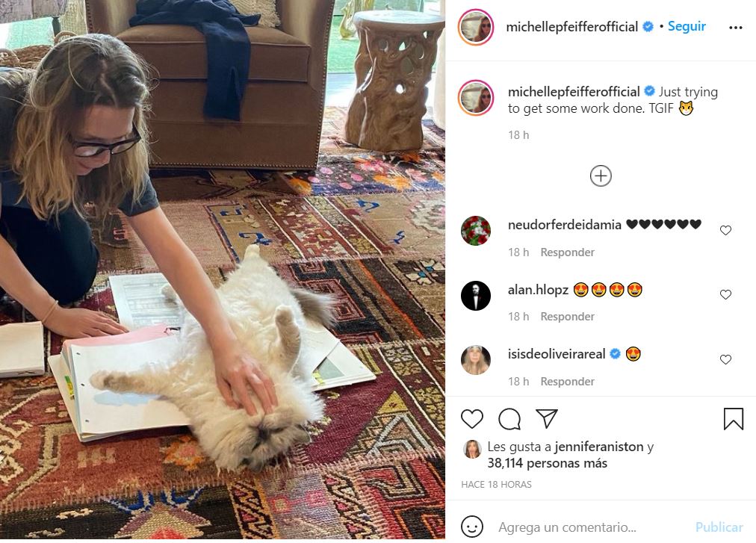
Task: Load more comments with the plus circle
Action: tap(601, 176)
